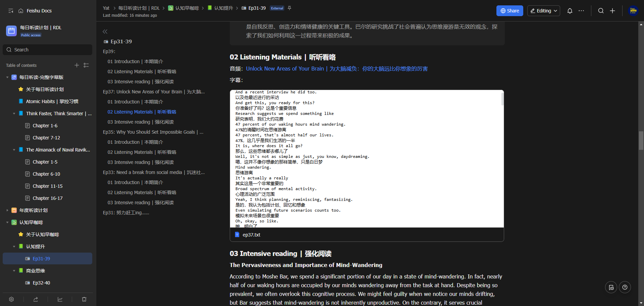Jump to Ep35 Why You Should Set Impossible Goals
This screenshot has width=644, height=306.
(153, 132)
